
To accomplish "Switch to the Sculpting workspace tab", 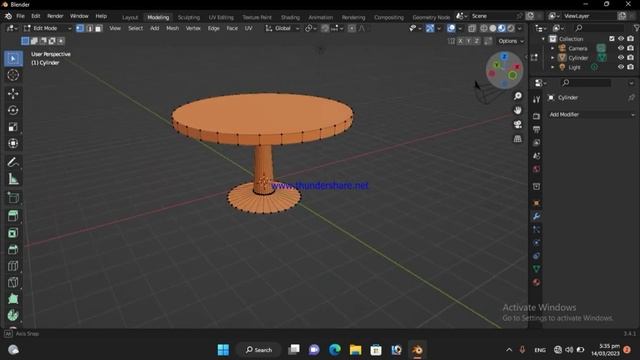I will pos(189,17).
